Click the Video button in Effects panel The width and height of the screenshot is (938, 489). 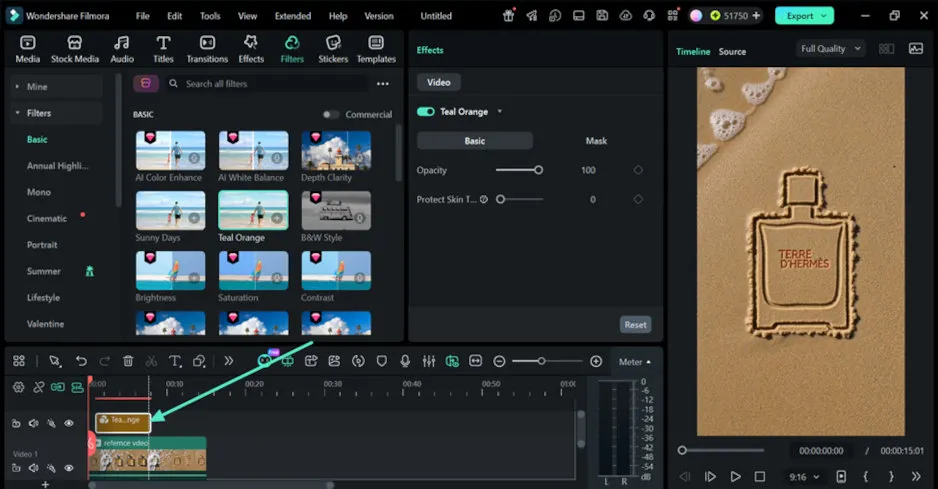point(438,83)
